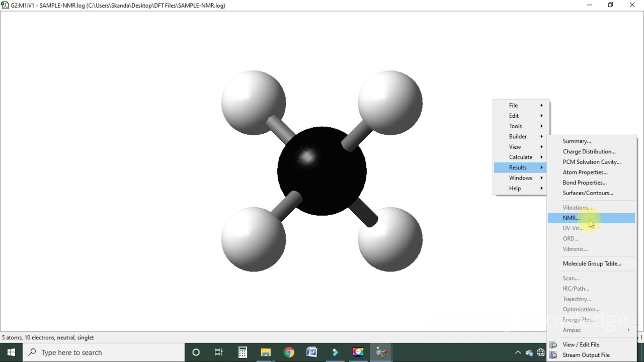Select the lower-right hydrogen atom
This screenshot has width=644, height=362.
tap(390, 239)
